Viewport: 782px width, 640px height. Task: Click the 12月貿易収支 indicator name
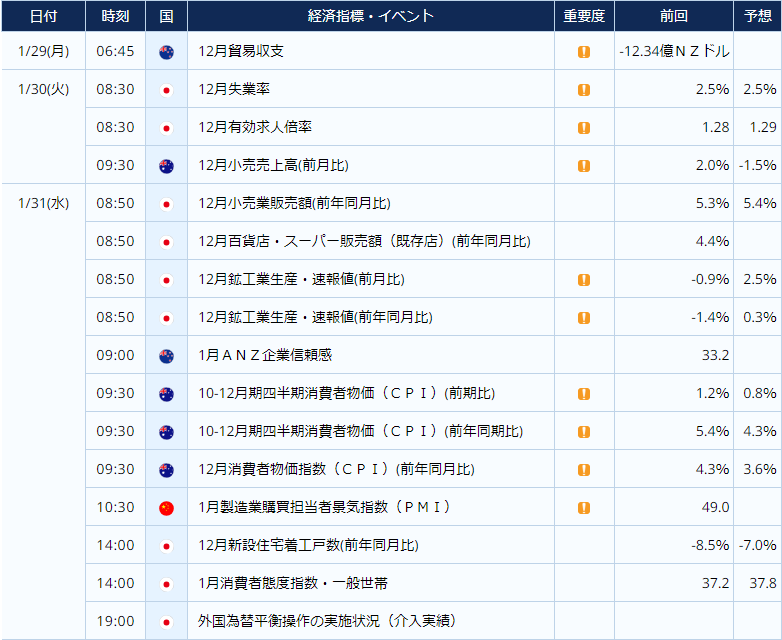241,51
